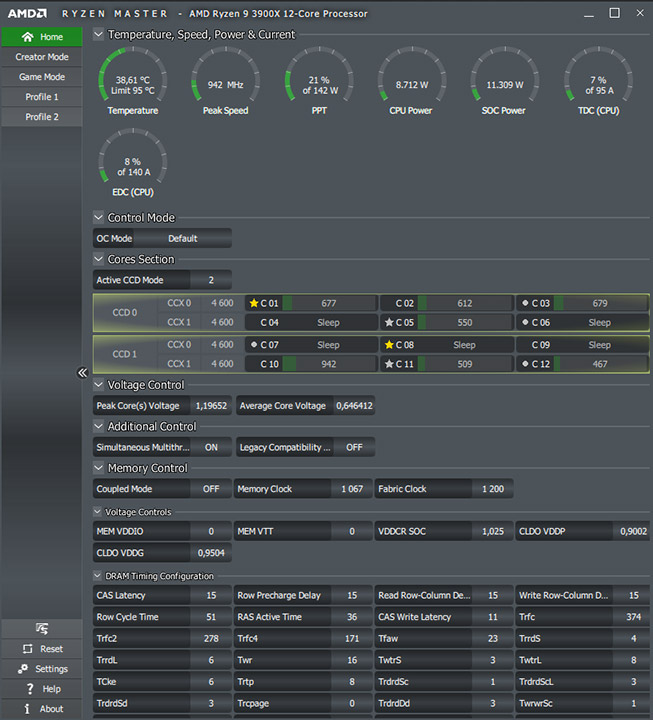
Task: Click the C 10 core speed bar
Action: (329, 364)
